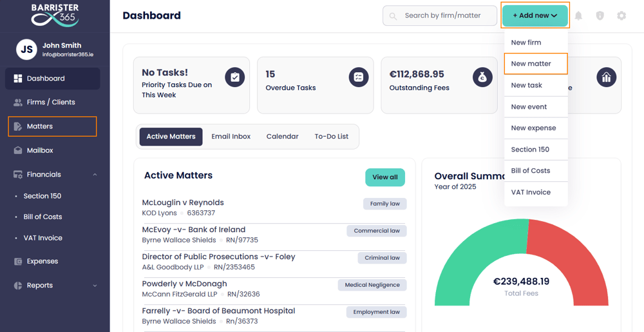Open McLouglin v Reynolds matter

(x=183, y=202)
